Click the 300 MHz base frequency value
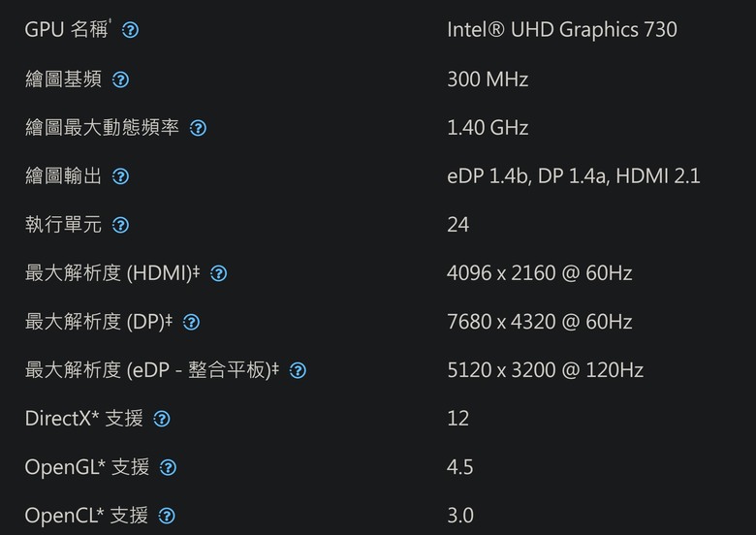 [488, 79]
